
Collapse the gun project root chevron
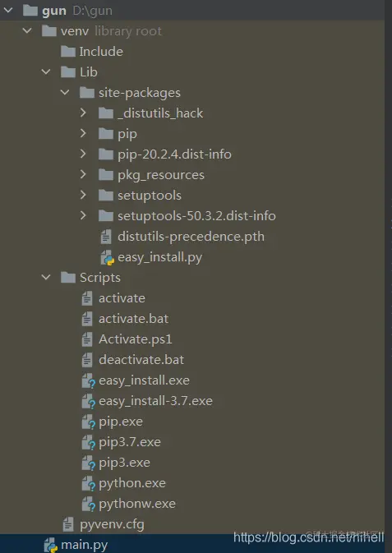click(x=7, y=11)
